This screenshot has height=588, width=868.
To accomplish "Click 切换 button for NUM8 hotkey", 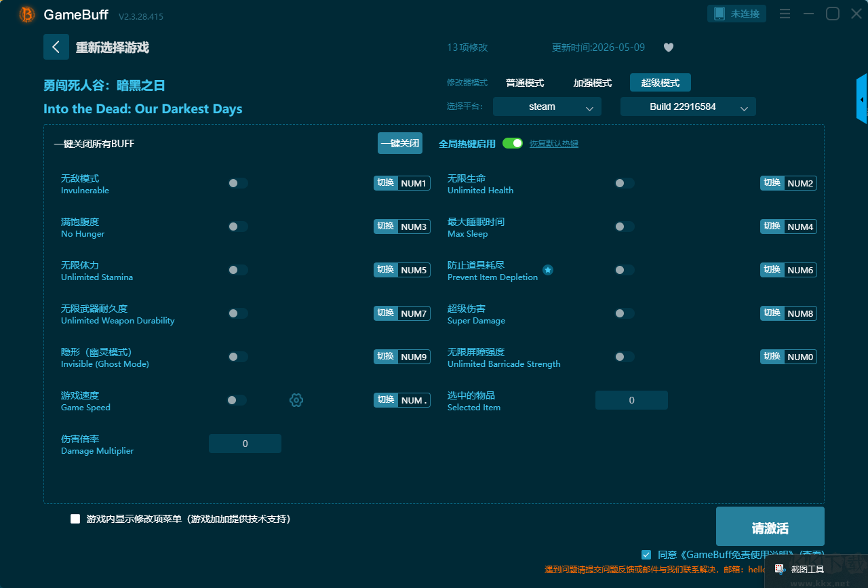I will (x=772, y=313).
